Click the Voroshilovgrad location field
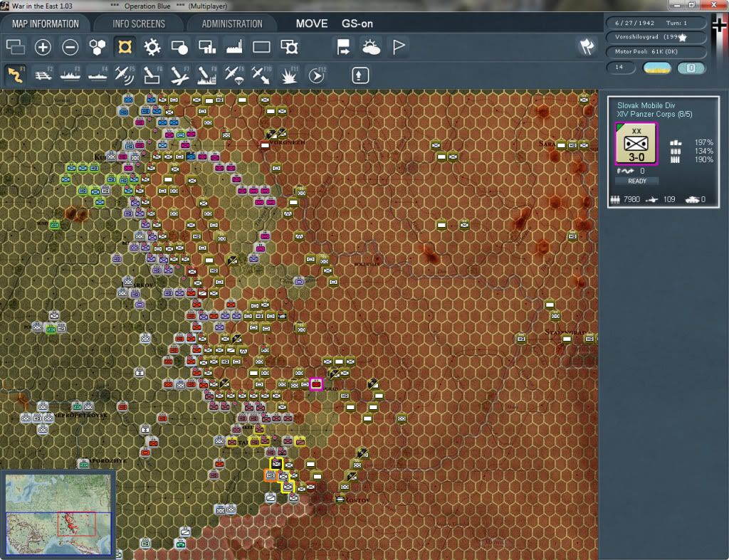 (x=656, y=37)
